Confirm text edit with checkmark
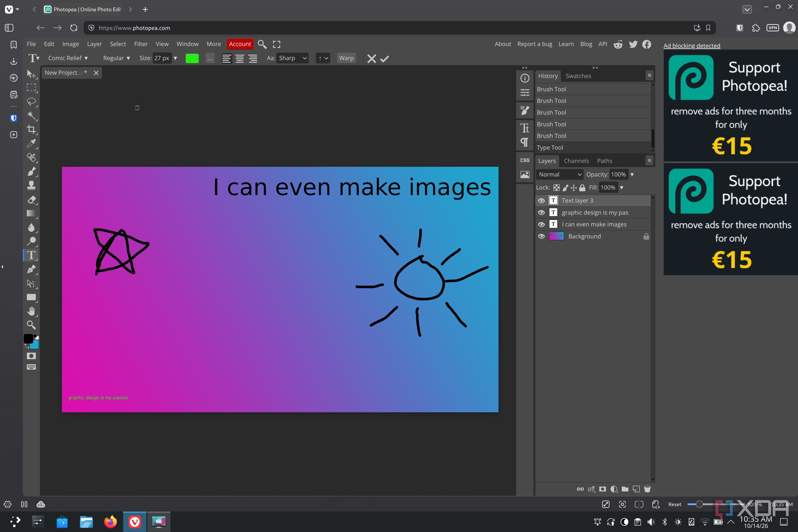Screen dimensions: 798x532 click(384, 59)
